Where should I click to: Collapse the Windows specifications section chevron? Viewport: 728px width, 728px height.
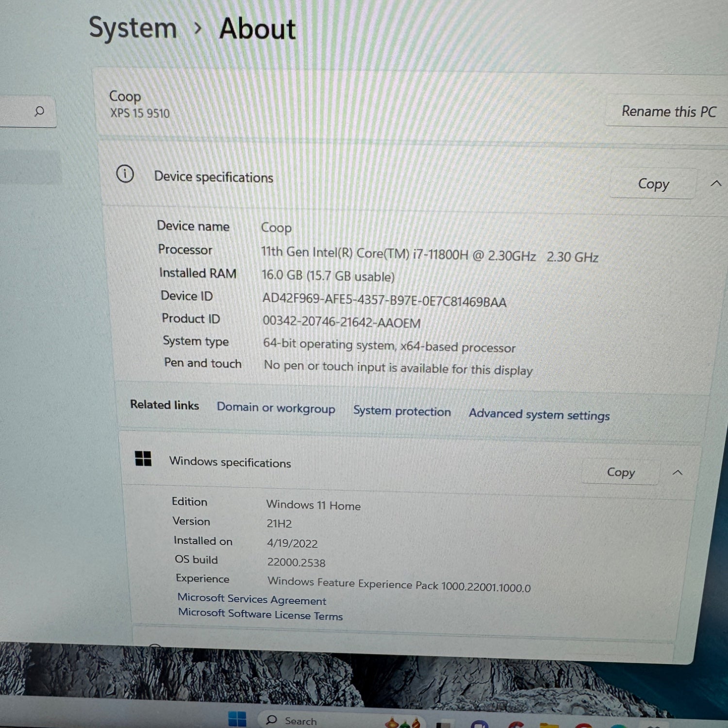coord(678,472)
